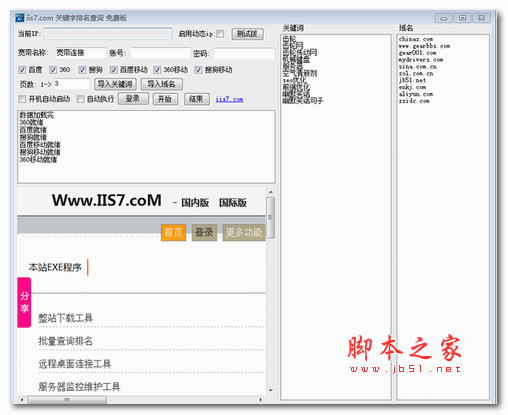Uncheck the 搜狗 search engine checkbox
The height and width of the screenshot is (415, 508).
pyautogui.click(x=82, y=70)
